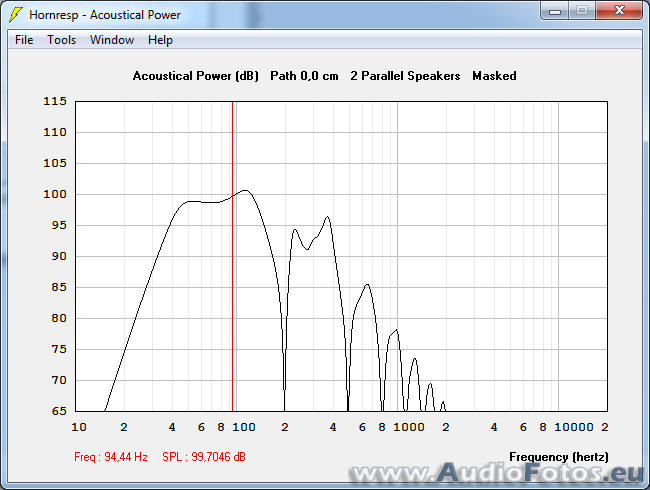The image size is (650, 490).
Task: Click the 'Freq : 94,44 Hz' readout
Action: pyautogui.click(x=111, y=457)
